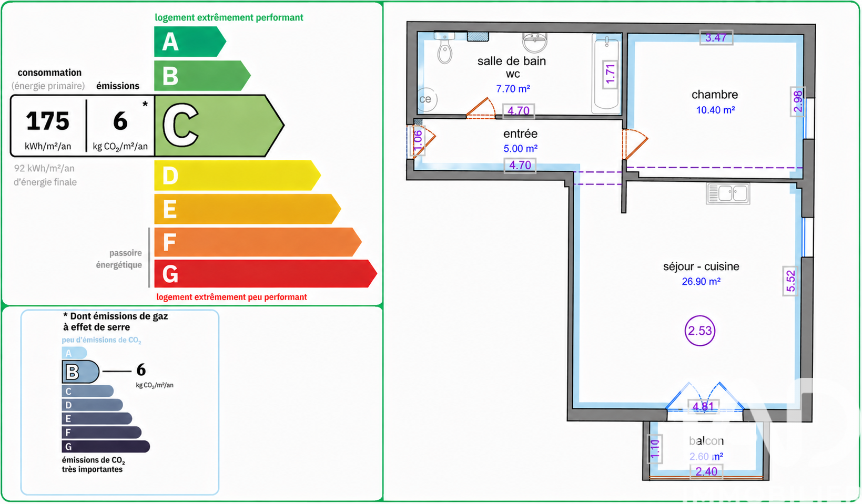Click the circled 2.53 ceiling height marker
Viewport: 862px width, 504px height.
tap(700, 331)
